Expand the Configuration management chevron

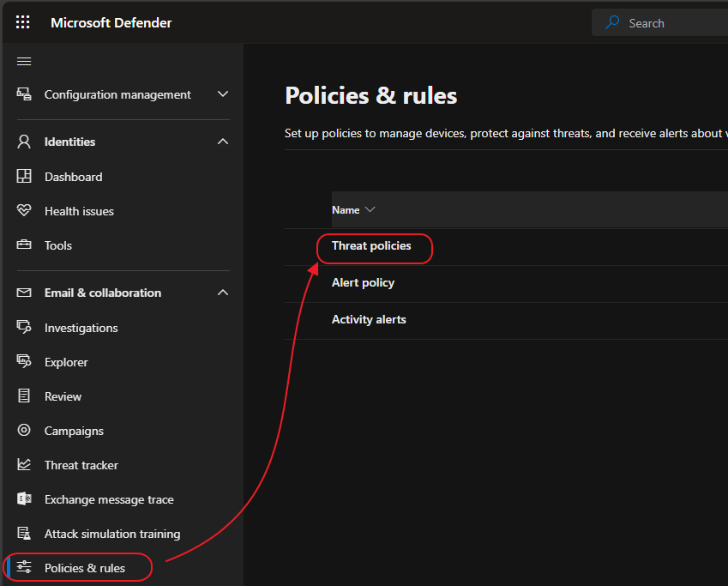click(223, 94)
